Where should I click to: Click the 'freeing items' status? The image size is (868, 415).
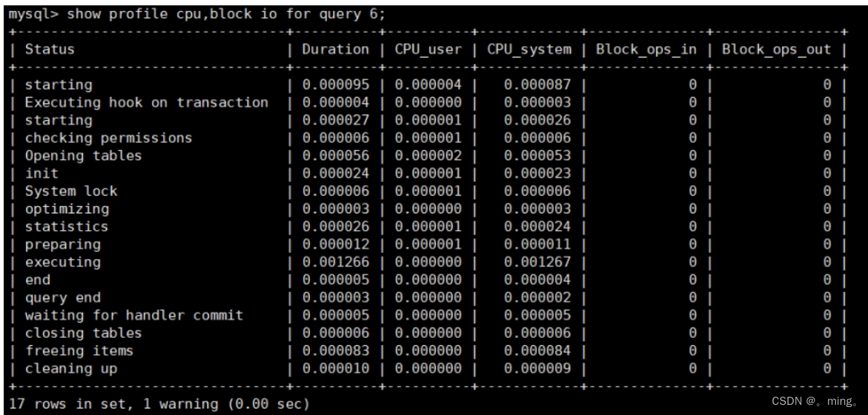click(79, 351)
